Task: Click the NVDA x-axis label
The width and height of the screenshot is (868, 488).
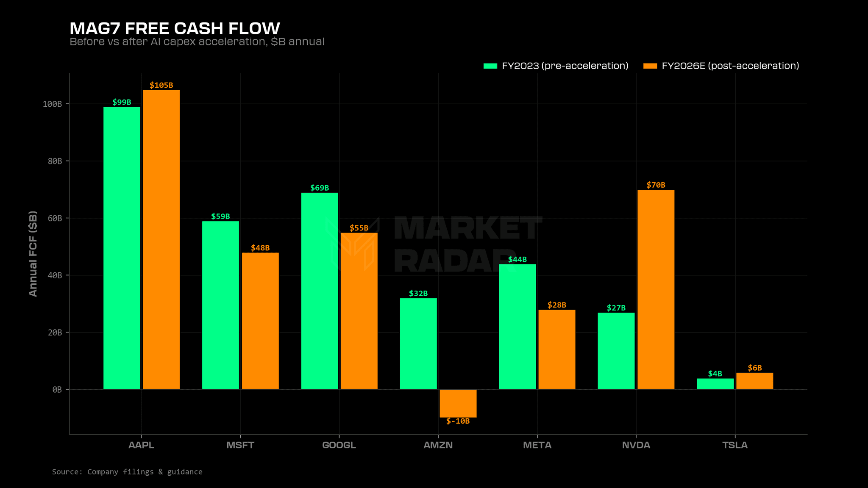Action: (636, 445)
